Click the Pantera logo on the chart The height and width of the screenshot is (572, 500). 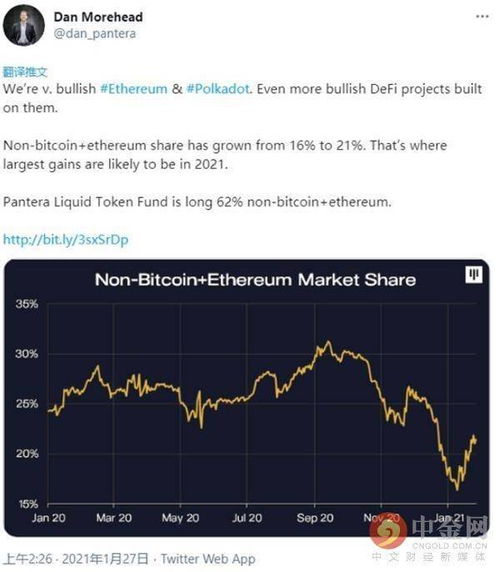point(474,275)
